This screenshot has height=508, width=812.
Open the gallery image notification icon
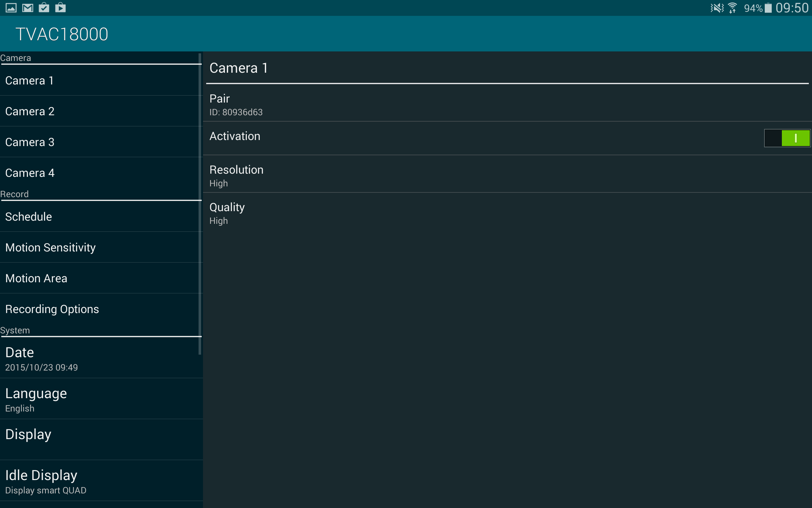pyautogui.click(x=11, y=8)
